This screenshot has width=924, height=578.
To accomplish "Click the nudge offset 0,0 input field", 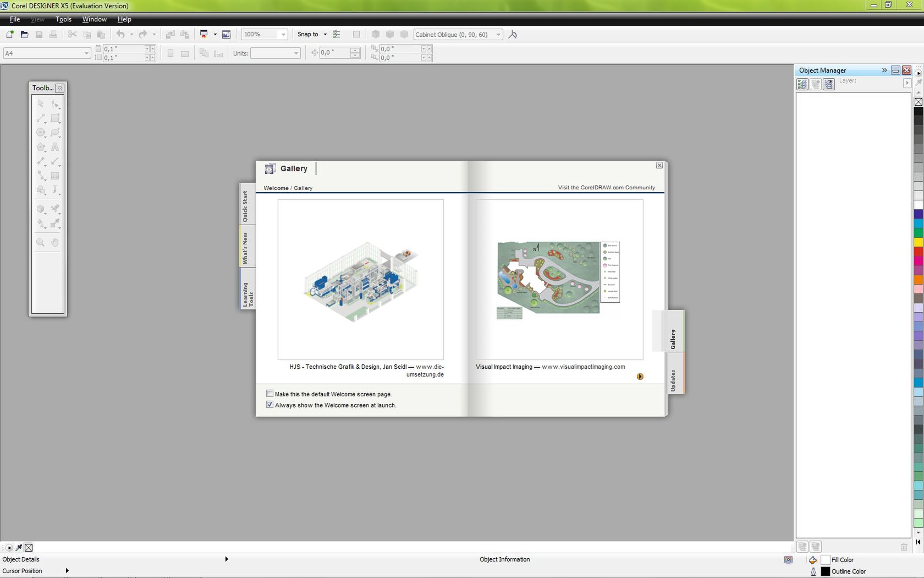I will pos(334,53).
